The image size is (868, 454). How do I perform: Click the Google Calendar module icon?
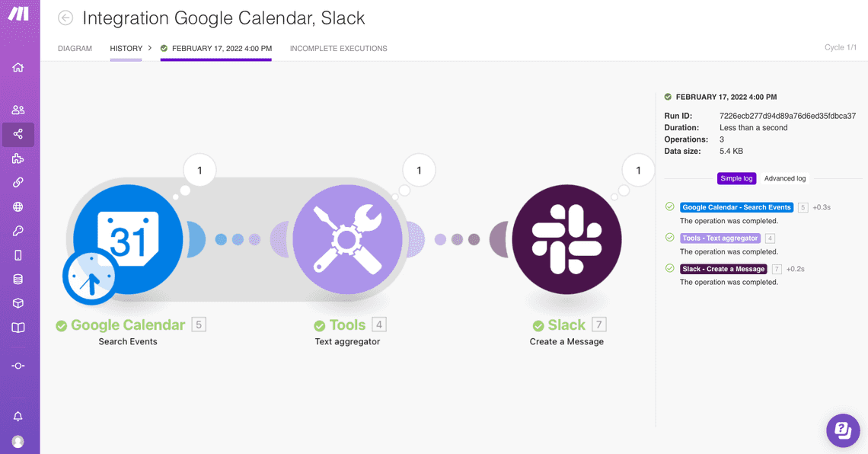point(128,238)
